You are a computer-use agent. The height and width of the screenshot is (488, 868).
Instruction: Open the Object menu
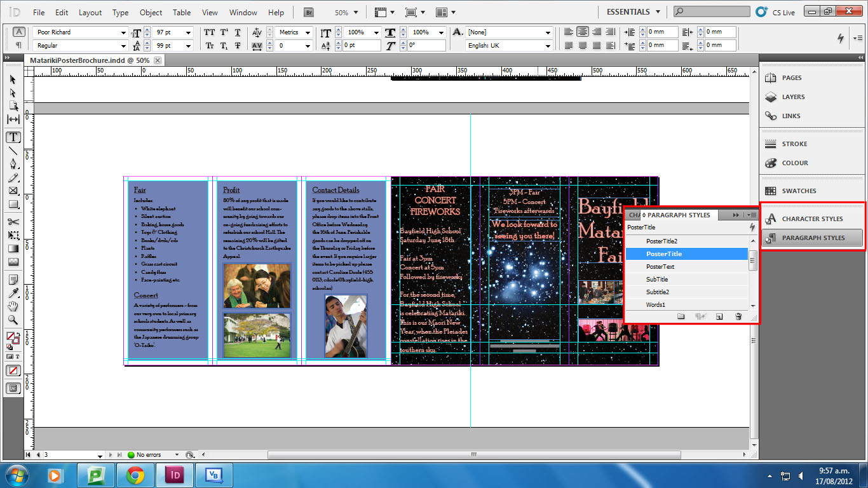tap(151, 12)
